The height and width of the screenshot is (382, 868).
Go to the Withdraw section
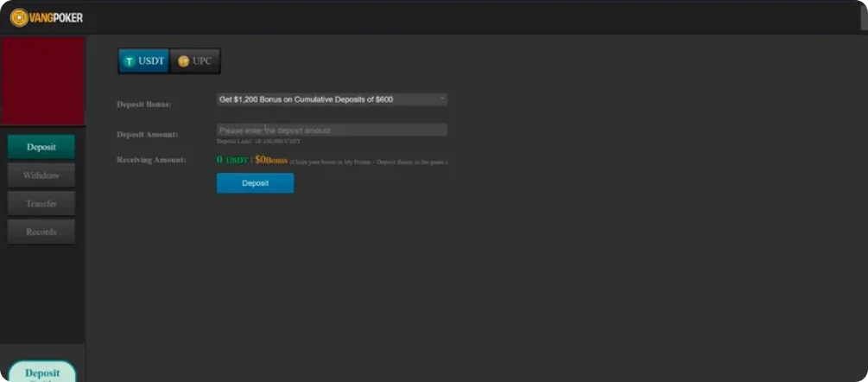41,175
